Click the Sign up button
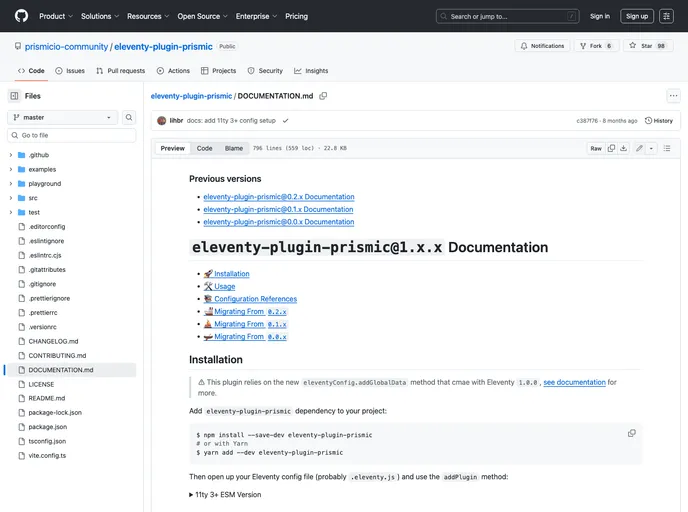Viewport: 688px width, 512px height. (637, 16)
